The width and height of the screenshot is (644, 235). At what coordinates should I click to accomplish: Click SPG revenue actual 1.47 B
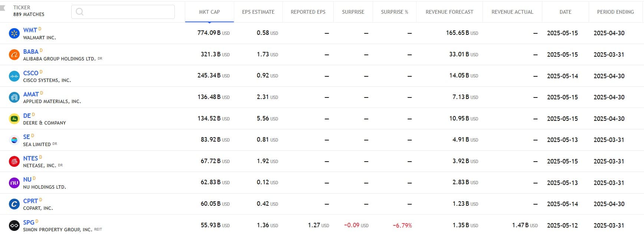(525, 225)
